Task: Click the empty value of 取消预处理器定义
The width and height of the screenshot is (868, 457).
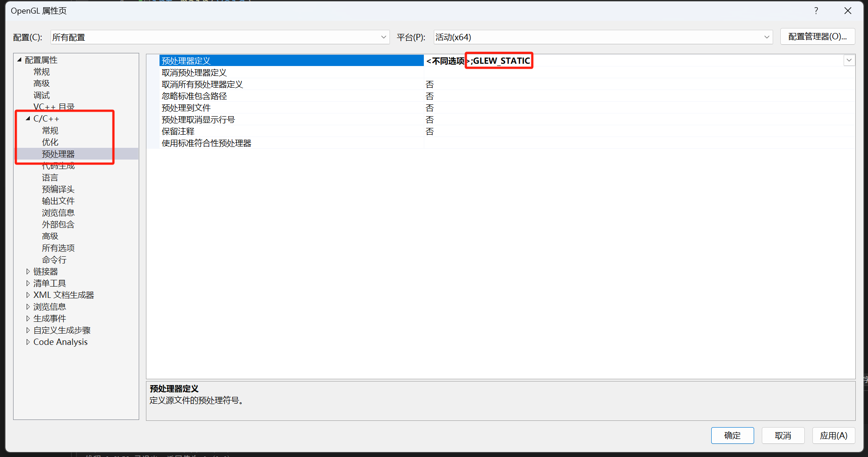Action: coord(639,72)
